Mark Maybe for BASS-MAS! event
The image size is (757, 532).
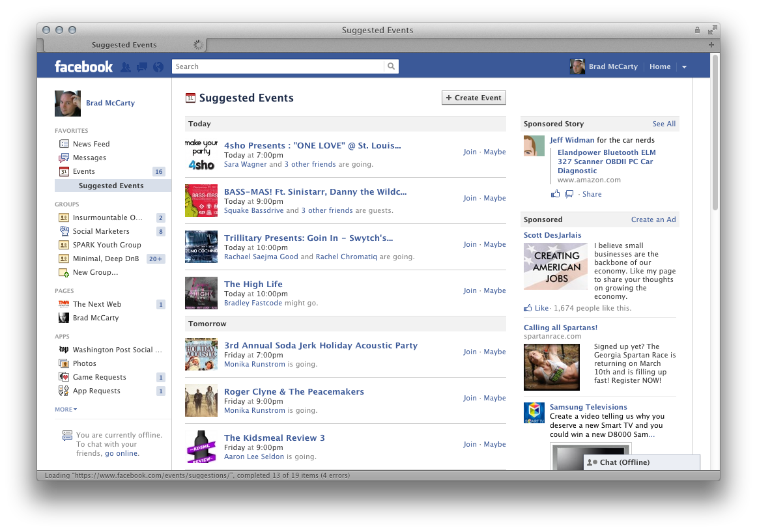point(495,198)
